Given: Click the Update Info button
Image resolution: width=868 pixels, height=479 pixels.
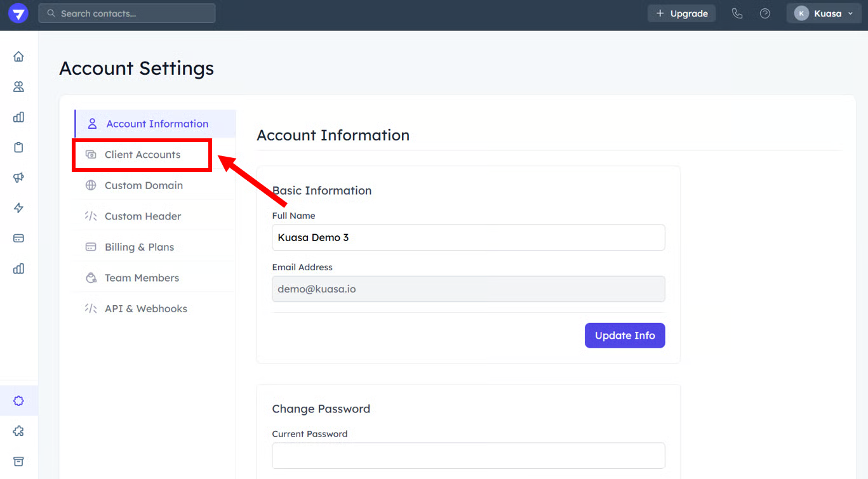Looking at the screenshot, I should [x=624, y=336].
